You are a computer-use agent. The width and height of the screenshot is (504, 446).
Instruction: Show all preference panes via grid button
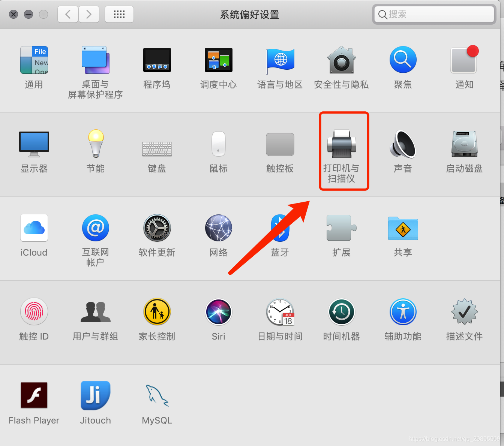pos(119,14)
